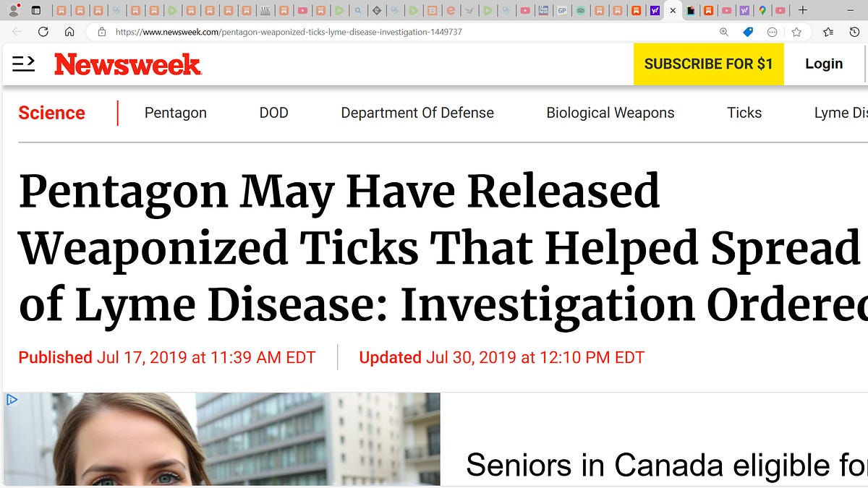The width and height of the screenshot is (868, 488).
Task: Open Newsweek hamburger menu icon
Action: click(x=23, y=64)
